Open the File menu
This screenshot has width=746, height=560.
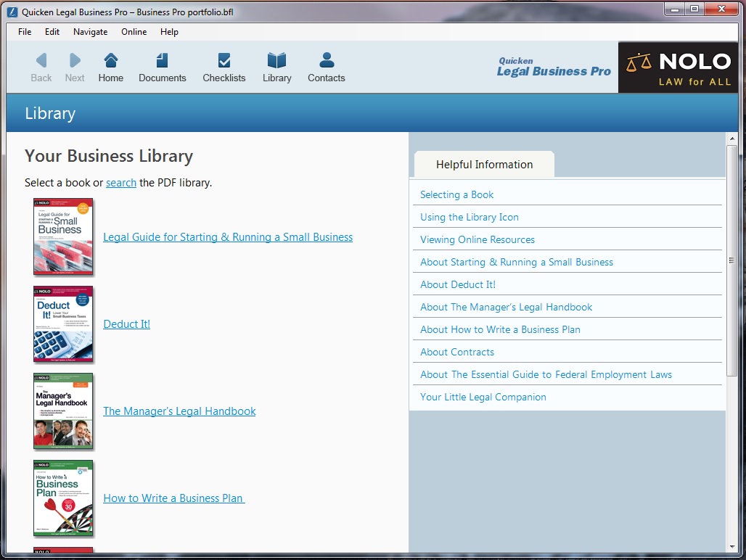tap(24, 32)
